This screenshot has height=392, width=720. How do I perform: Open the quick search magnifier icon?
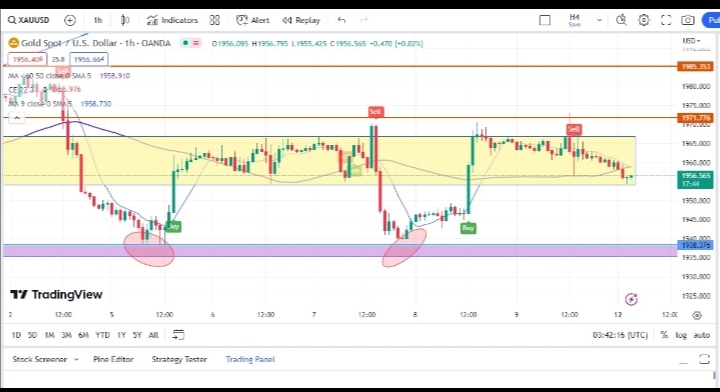(621, 20)
